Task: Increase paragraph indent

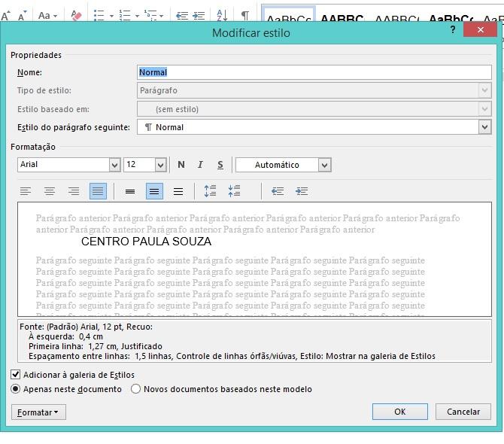Action: pyautogui.click(x=302, y=192)
